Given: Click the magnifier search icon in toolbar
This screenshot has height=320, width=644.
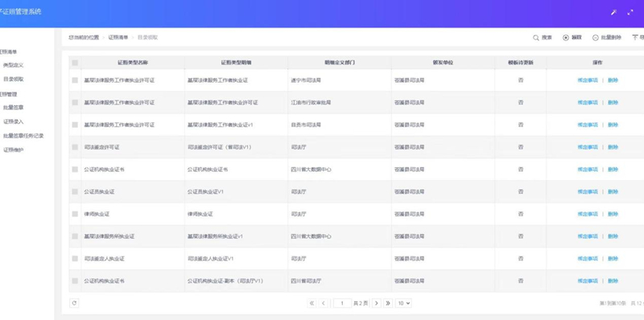Looking at the screenshot, I should [535, 38].
